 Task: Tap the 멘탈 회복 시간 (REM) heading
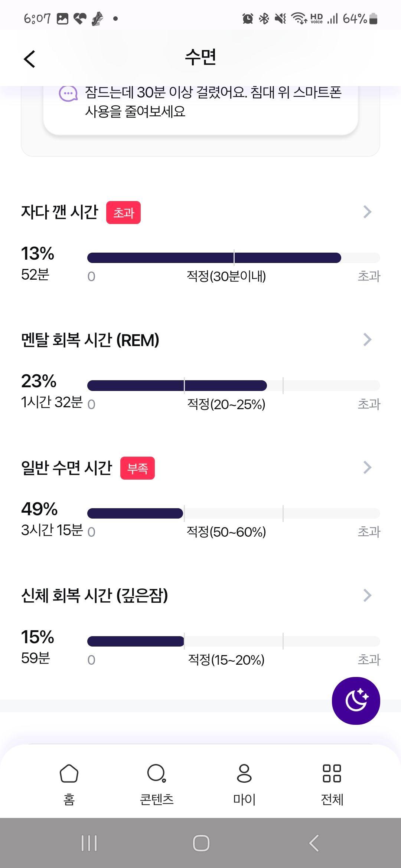pyautogui.click(x=90, y=340)
